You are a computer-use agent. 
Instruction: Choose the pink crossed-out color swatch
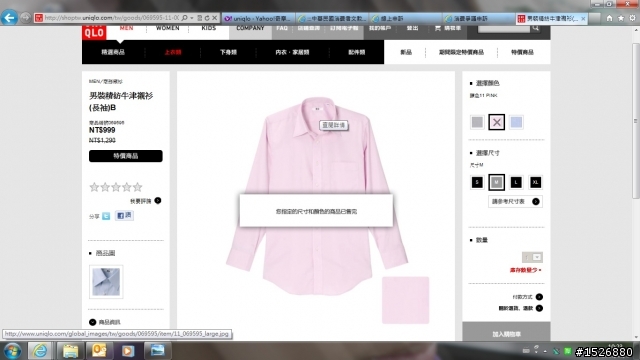pos(496,122)
